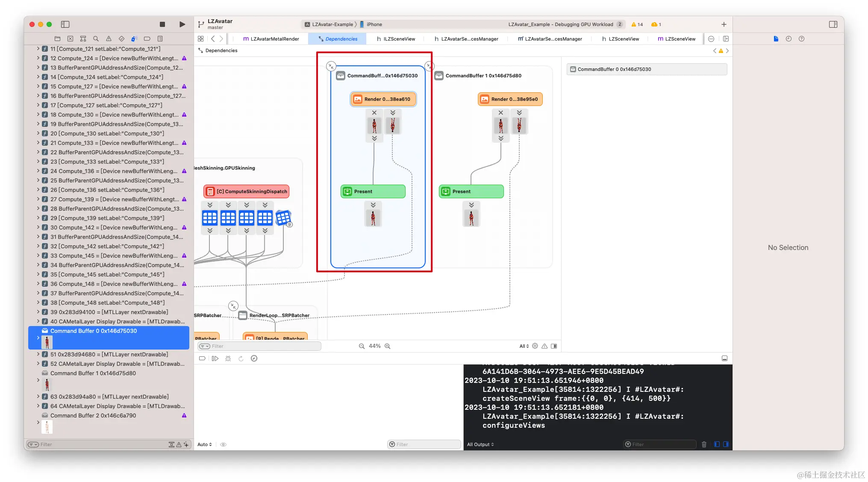Select the ComputeSkinningDispatch node
This screenshot has height=482, width=868.
pos(247,191)
